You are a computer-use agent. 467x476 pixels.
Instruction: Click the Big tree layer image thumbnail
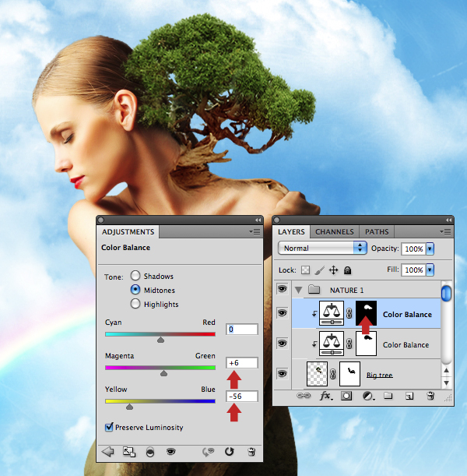click(x=317, y=374)
